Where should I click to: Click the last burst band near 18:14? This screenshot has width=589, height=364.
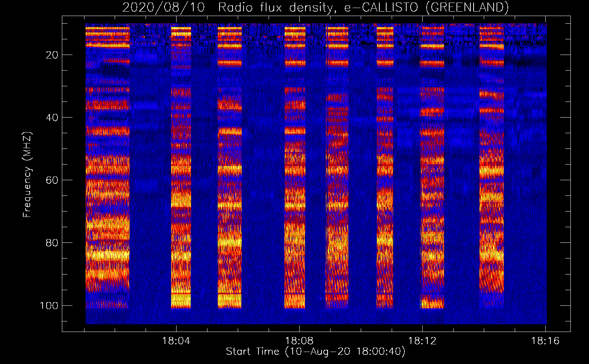coord(491,167)
